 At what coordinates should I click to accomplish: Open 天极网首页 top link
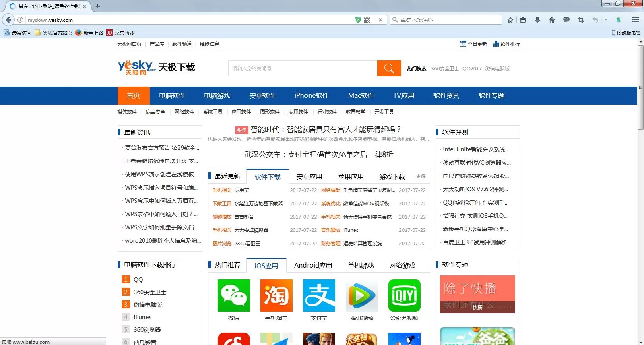pos(129,44)
